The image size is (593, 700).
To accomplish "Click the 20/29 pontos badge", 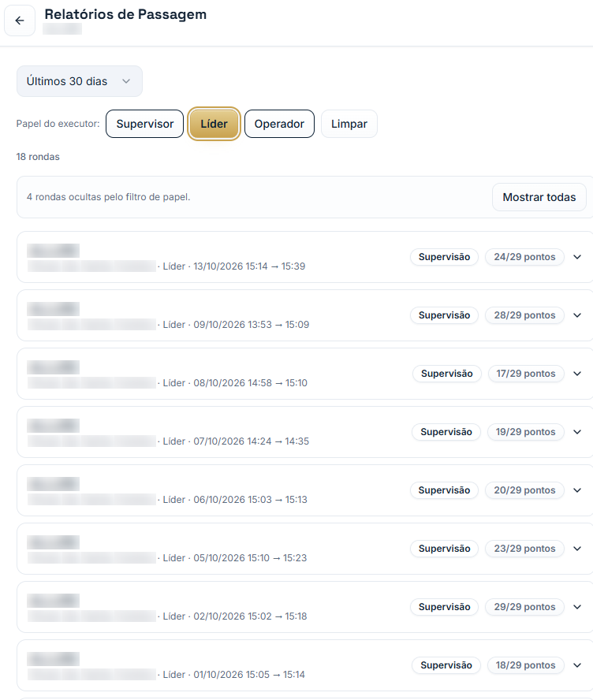I will point(524,490).
